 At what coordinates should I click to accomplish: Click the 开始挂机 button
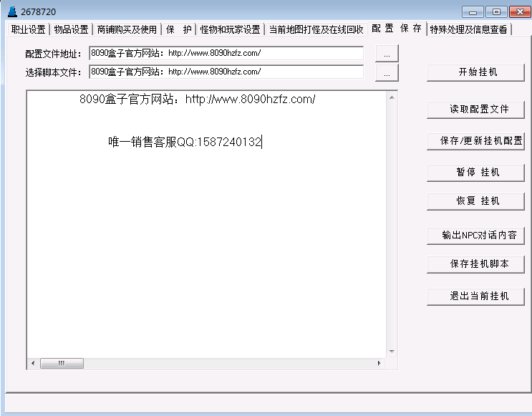475,72
